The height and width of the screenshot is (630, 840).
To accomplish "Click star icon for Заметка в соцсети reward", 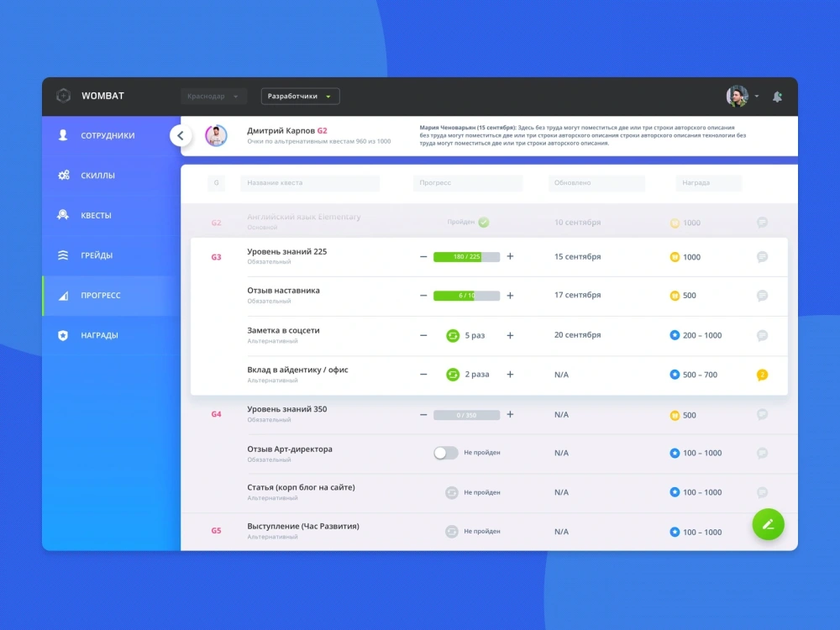I will coord(675,335).
